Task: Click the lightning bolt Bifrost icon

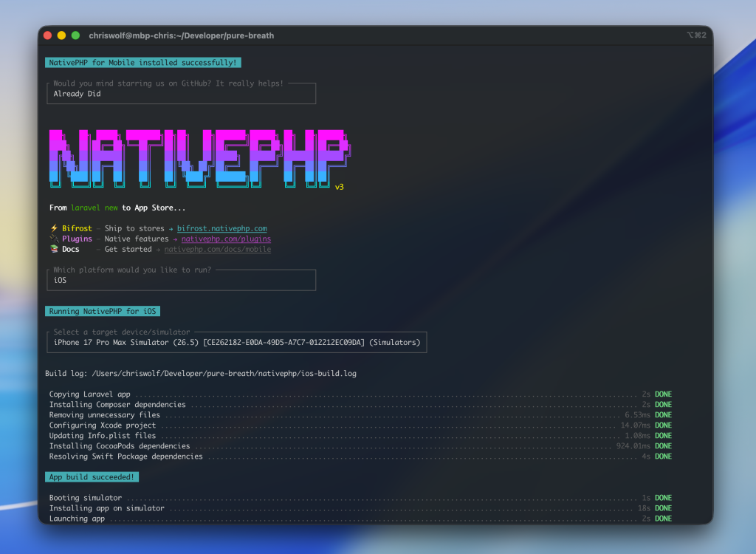Action: (54, 228)
